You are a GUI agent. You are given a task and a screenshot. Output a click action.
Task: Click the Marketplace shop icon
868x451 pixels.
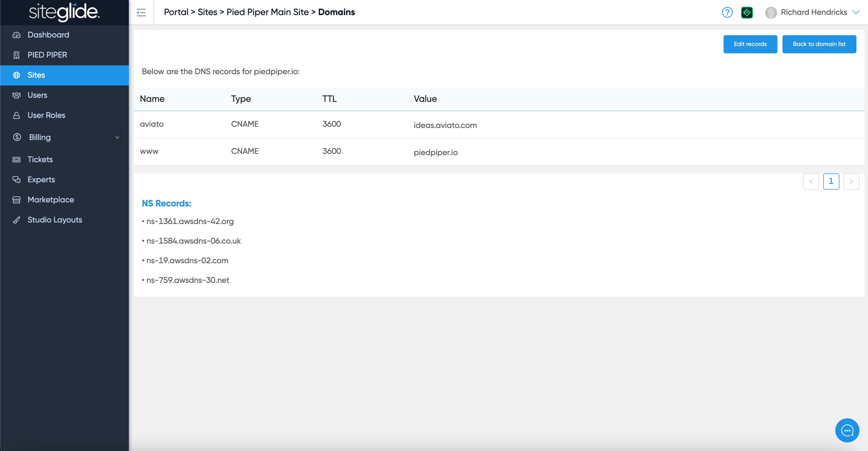pos(17,200)
